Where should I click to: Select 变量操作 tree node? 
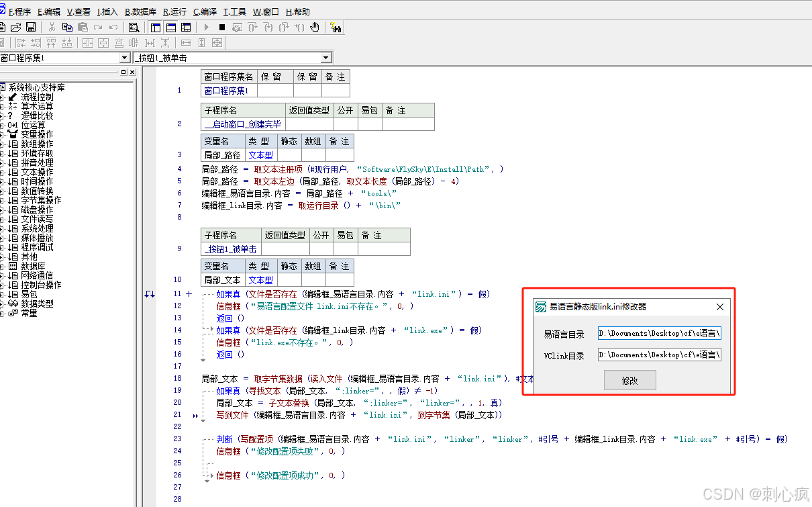(37, 134)
